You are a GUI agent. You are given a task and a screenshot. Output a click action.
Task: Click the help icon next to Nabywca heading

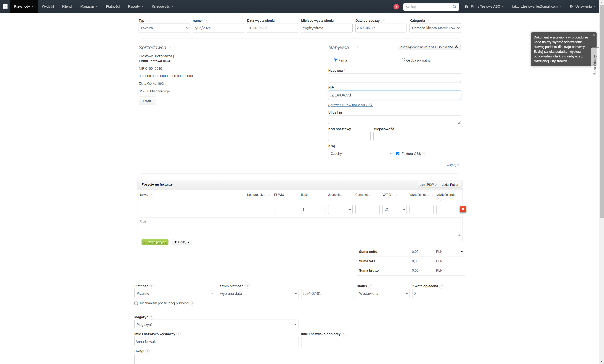(355, 47)
